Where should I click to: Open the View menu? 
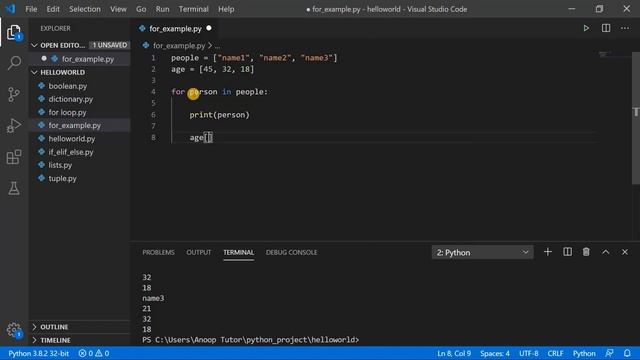coord(118,9)
